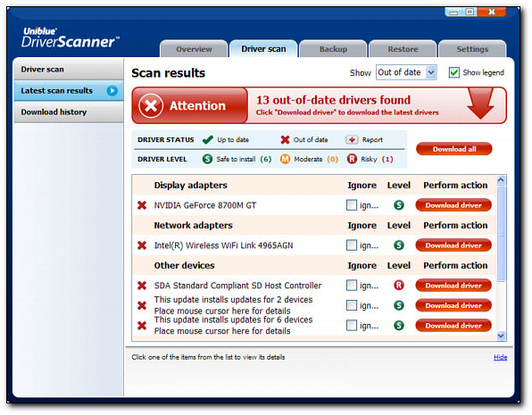Click the results list scroll down arrow
The height and width of the screenshot is (415, 532).
pos(501,336)
